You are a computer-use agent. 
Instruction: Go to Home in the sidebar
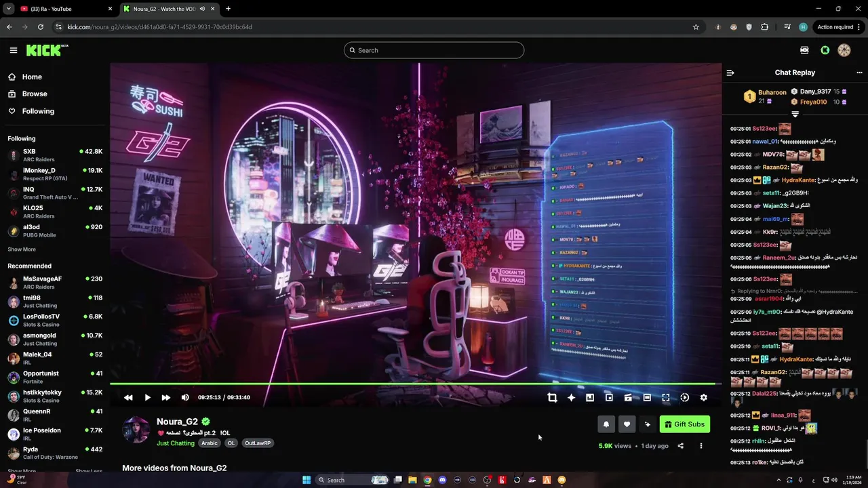click(32, 77)
